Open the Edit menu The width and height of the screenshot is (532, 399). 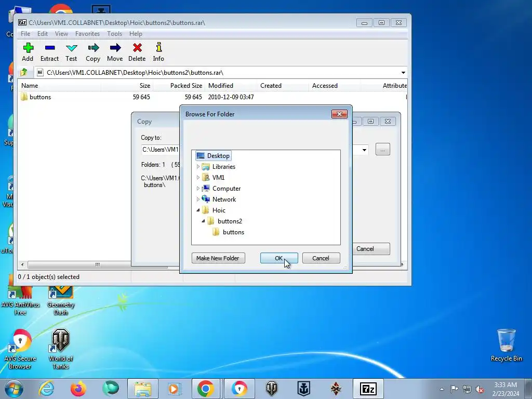(x=43, y=34)
